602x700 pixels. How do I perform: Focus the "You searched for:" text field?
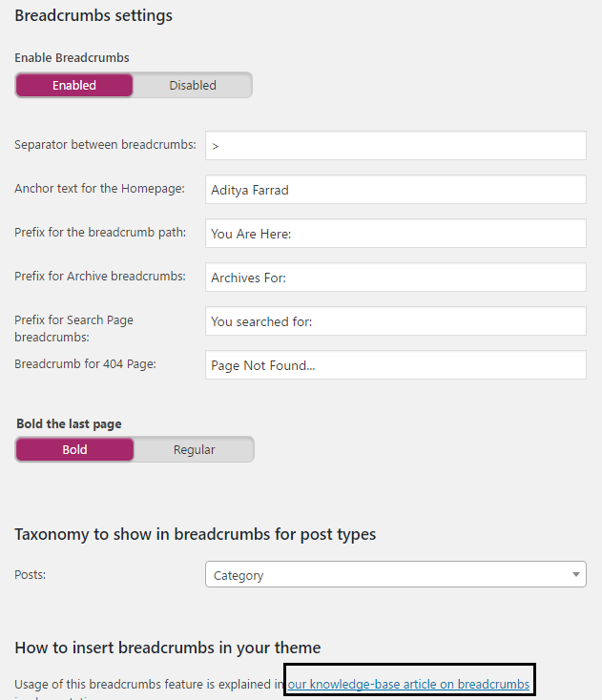(x=395, y=321)
